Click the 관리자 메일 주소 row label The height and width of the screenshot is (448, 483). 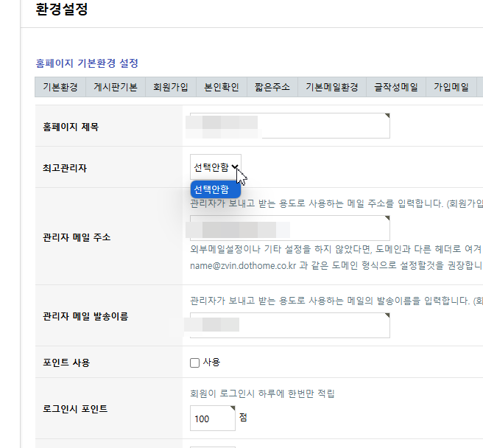tap(77, 237)
